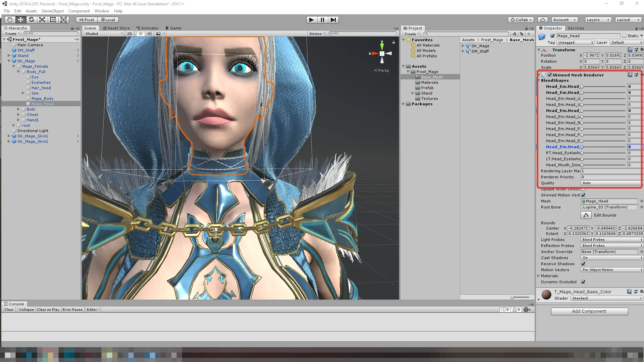The height and width of the screenshot is (362, 644).
Task: Open the Gizmos dropdown
Action: coord(317,34)
